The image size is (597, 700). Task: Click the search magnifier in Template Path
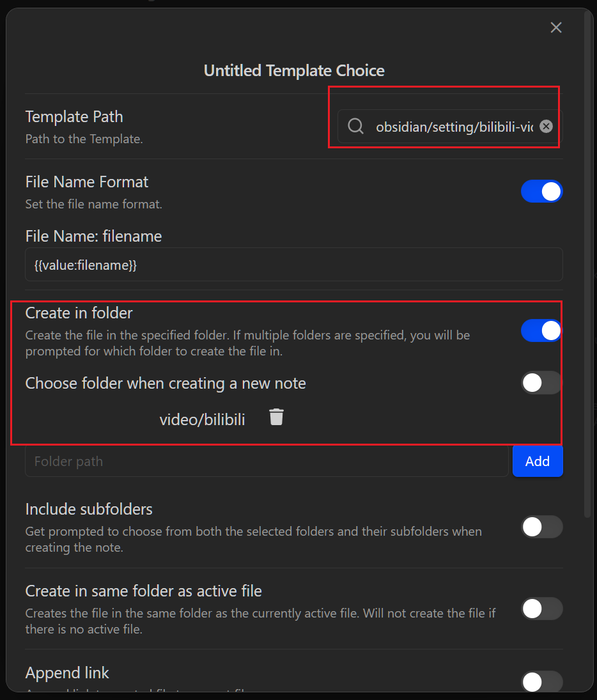[355, 127]
